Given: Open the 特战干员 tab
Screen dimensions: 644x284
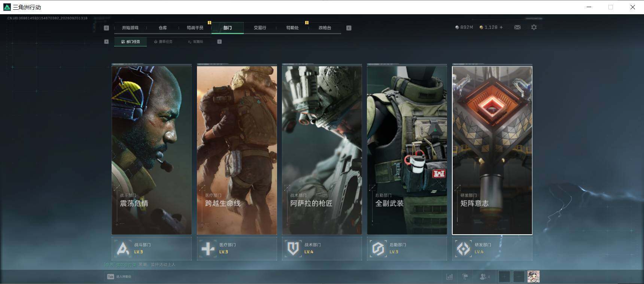Looking at the screenshot, I should pyautogui.click(x=195, y=28).
